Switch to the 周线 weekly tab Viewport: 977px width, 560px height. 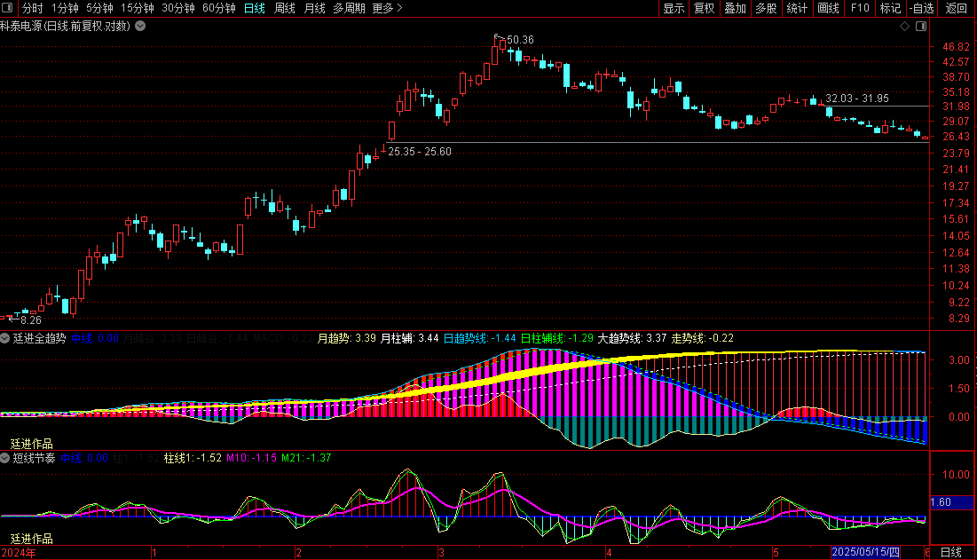(284, 8)
